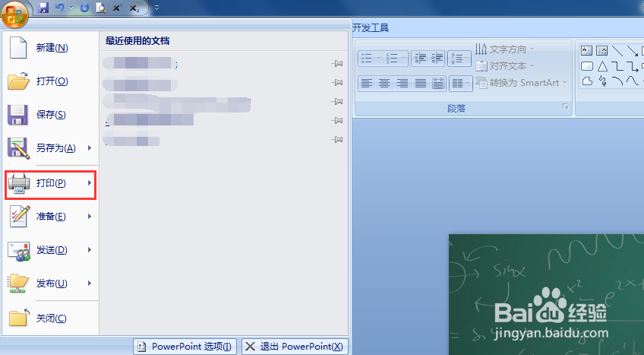Pin the fifth recent document

(336, 139)
